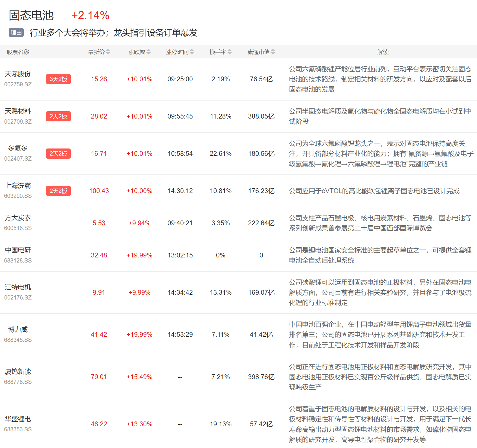
Task: Click 2天2板 badge for 多氟多
Action: tap(58, 154)
